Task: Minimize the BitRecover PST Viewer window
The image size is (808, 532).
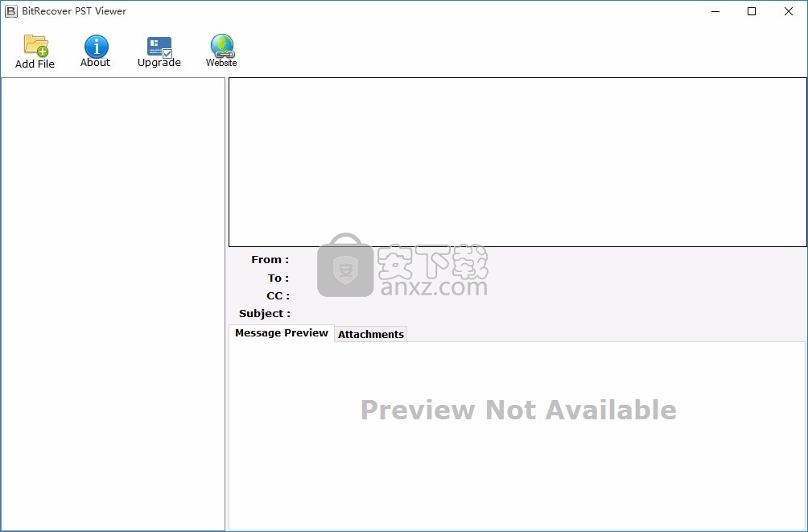Action: [x=715, y=11]
